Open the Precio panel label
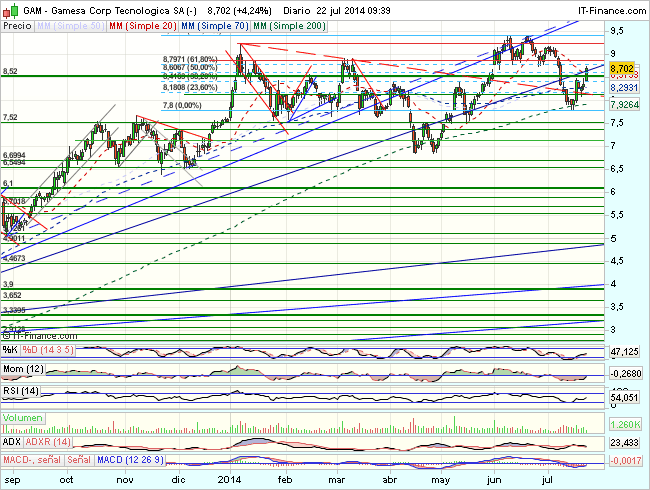The height and width of the screenshot is (490, 650). click(17, 23)
